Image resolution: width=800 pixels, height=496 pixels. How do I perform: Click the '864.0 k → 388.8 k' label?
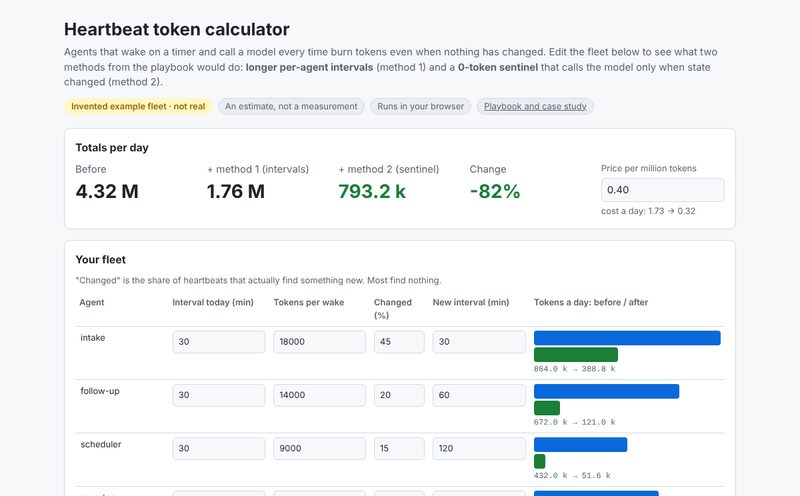tap(574, 368)
